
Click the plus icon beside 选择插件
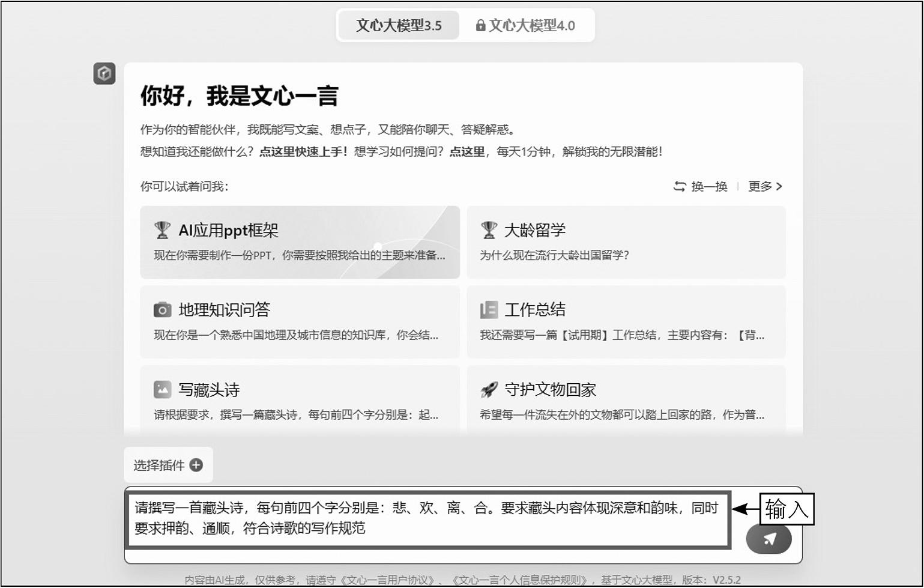pyautogui.click(x=196, y=465)
